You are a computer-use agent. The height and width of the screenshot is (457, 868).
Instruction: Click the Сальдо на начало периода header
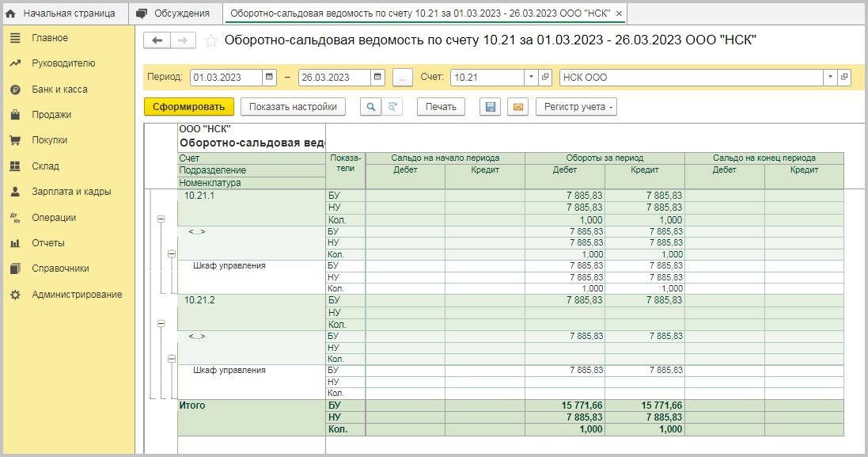[445, 158]
